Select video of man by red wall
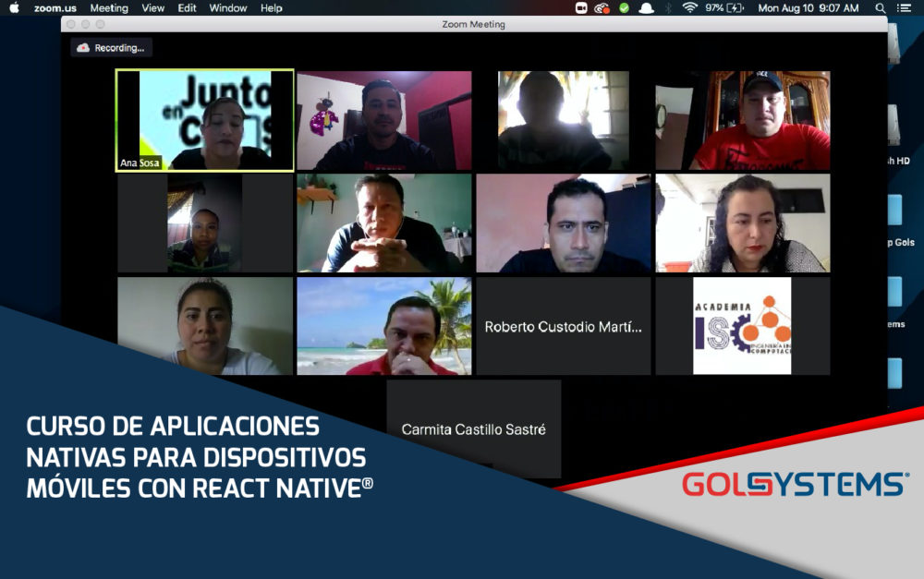Screen dimensions: 924x579 click(x=384, y=121)
